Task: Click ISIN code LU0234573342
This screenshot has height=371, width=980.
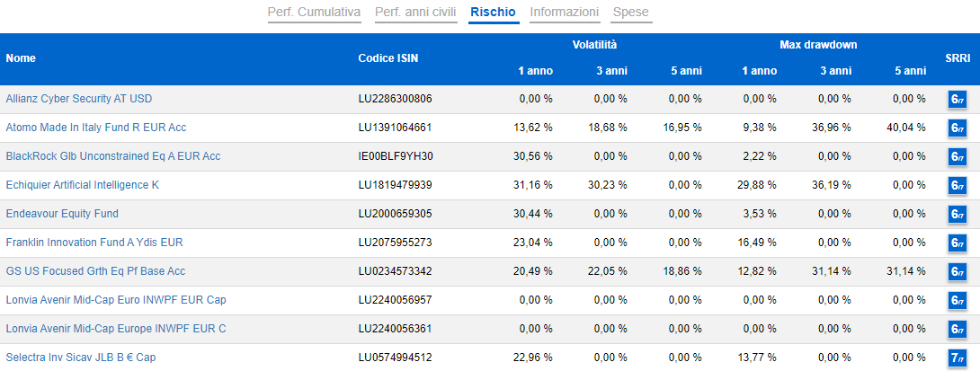Action: coord(395,271)
